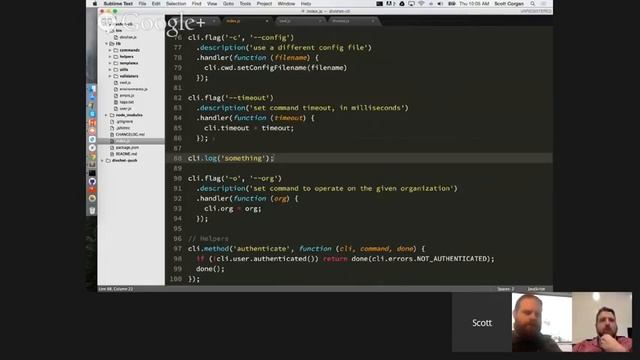Open the Selection menu

pyautogui.click(x=176, y=4)
